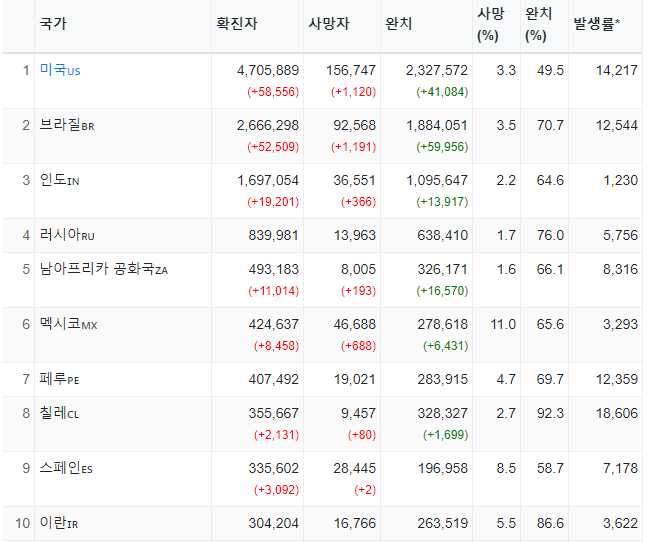Click Brazil confirmed cases 2,666,298
Viewport: 647px width, 543px height.
(268, 125)
